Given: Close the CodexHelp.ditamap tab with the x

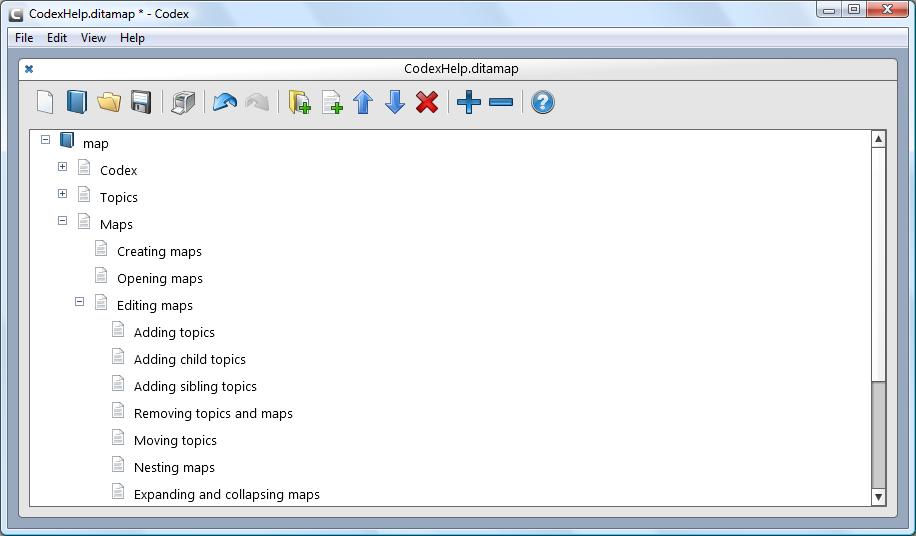Looking at the screenshot, I should click(x=29, y=69).
